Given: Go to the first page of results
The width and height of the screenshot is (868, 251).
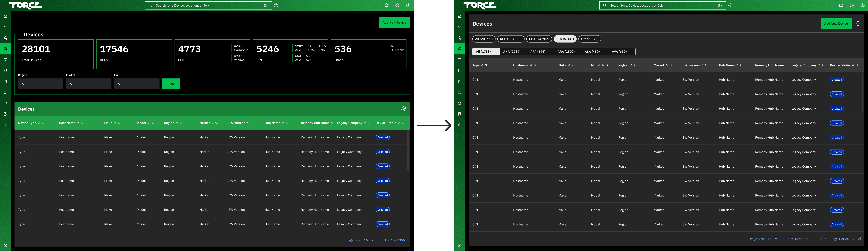Looking at the screenshot, I should (820, 239).
